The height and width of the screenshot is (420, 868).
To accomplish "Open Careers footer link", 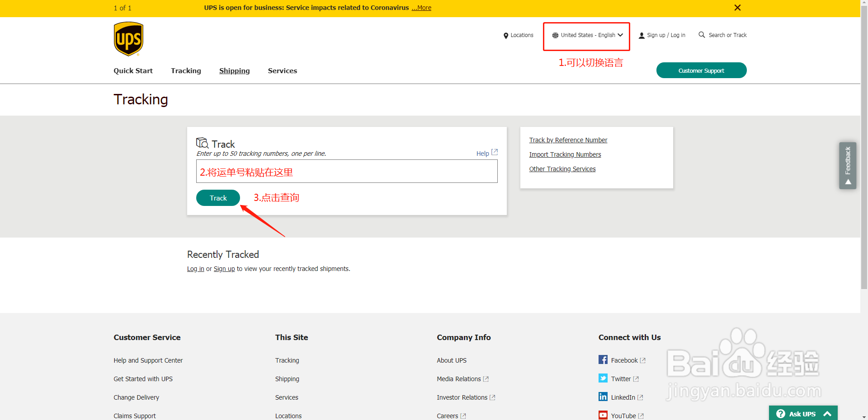I will coord(448,416).
